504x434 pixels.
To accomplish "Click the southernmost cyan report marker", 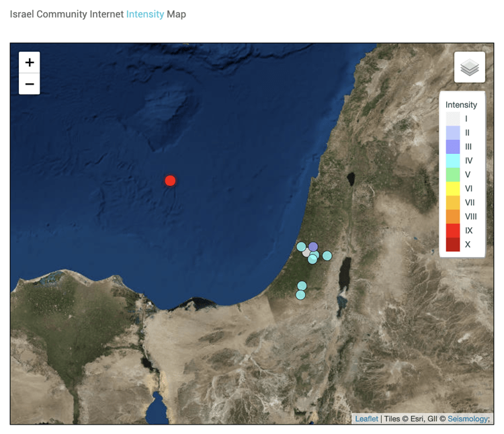I will [300, 295].
